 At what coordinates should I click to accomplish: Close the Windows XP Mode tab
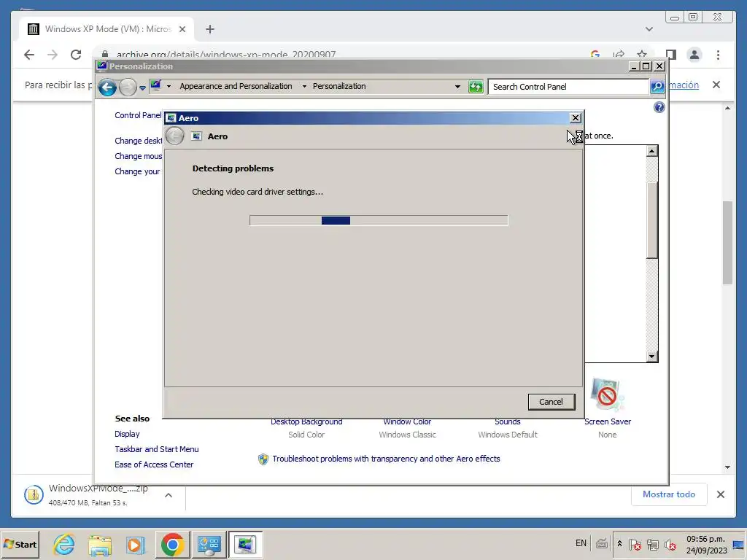[182, 29]
